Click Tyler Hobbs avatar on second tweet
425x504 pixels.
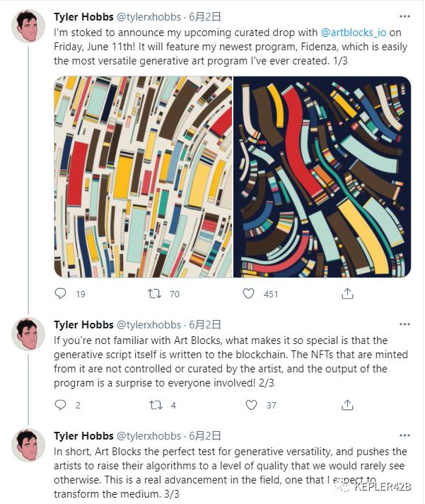28,334
